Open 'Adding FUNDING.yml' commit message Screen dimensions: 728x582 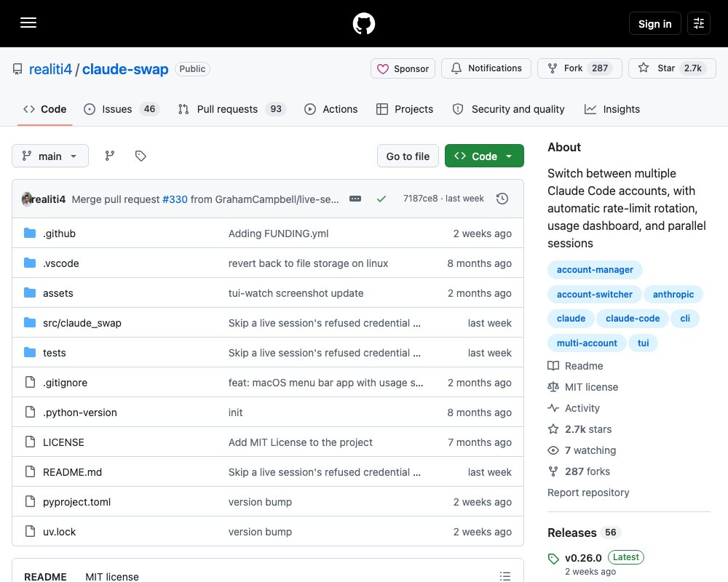(x=278, y=234)
